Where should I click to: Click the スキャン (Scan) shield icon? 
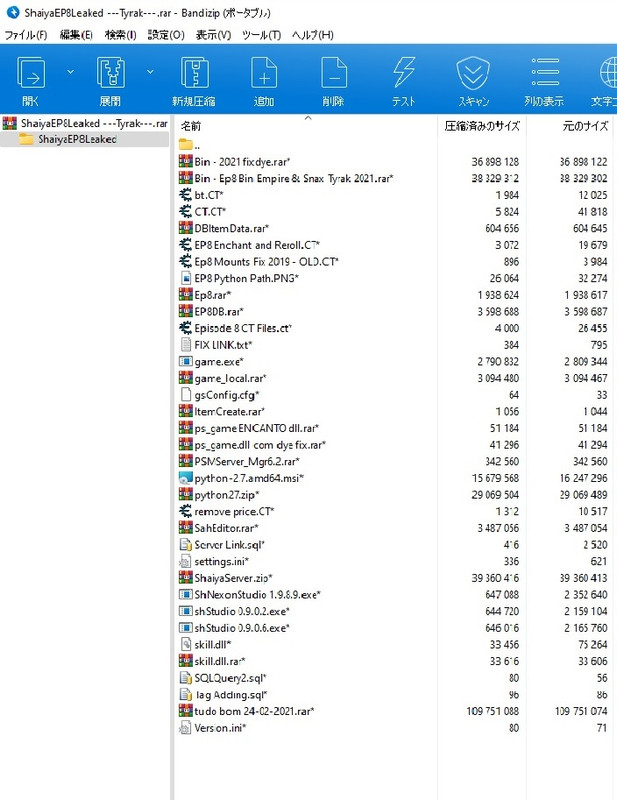(473, 73)
